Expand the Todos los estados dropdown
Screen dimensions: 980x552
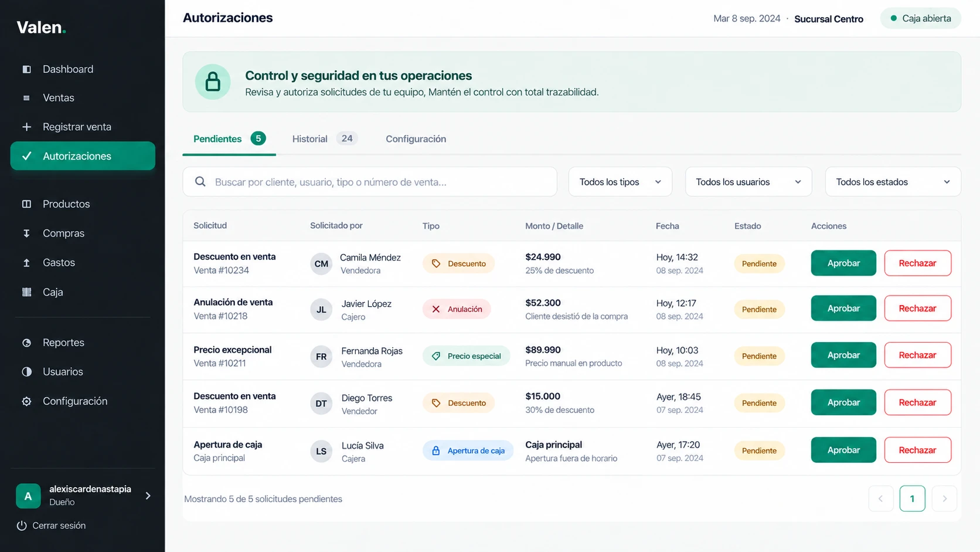point(893,182)
